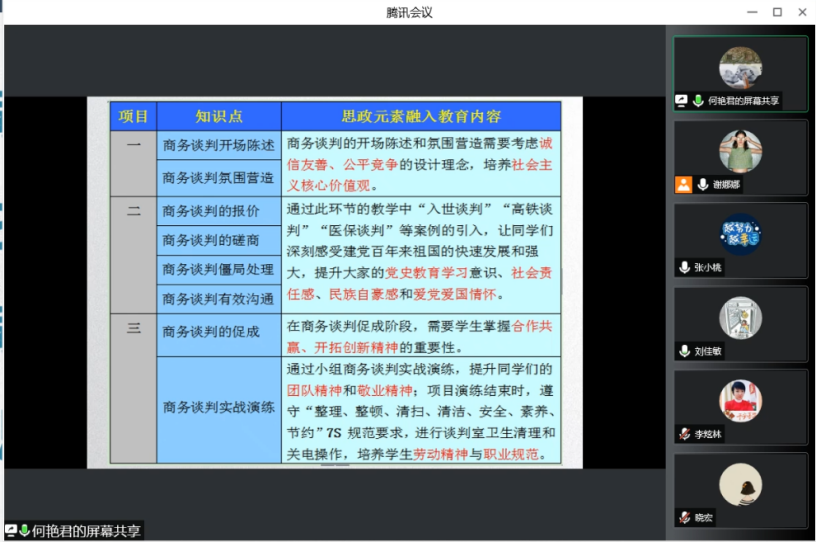Click the muted microphone icon beside 李炫林
Viewport: 816px width, 542px height.
(684, 434)
